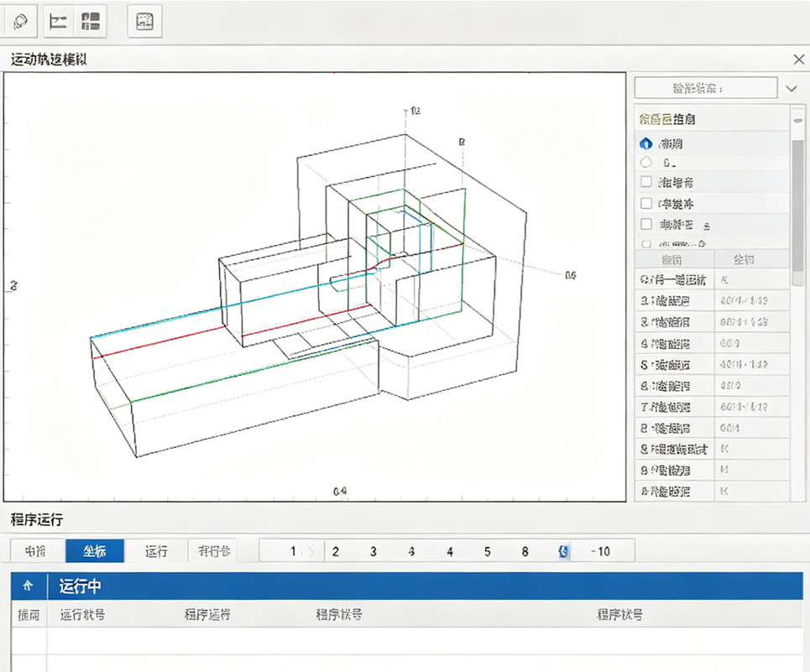Image resolution: width=810 pixels, height=672 pixels.
Task: Select the first blue radio option
Action: pyautogui.click(x=645, y=143)
